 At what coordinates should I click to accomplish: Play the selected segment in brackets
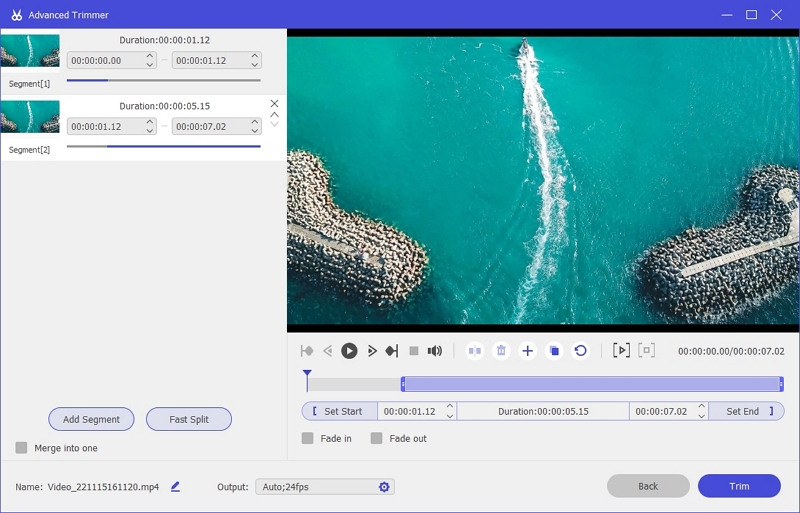(621, 351)
